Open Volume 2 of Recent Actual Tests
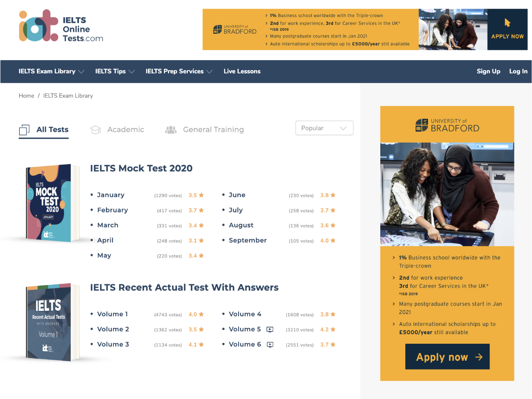The image size is (532, 399). point(113,329)
